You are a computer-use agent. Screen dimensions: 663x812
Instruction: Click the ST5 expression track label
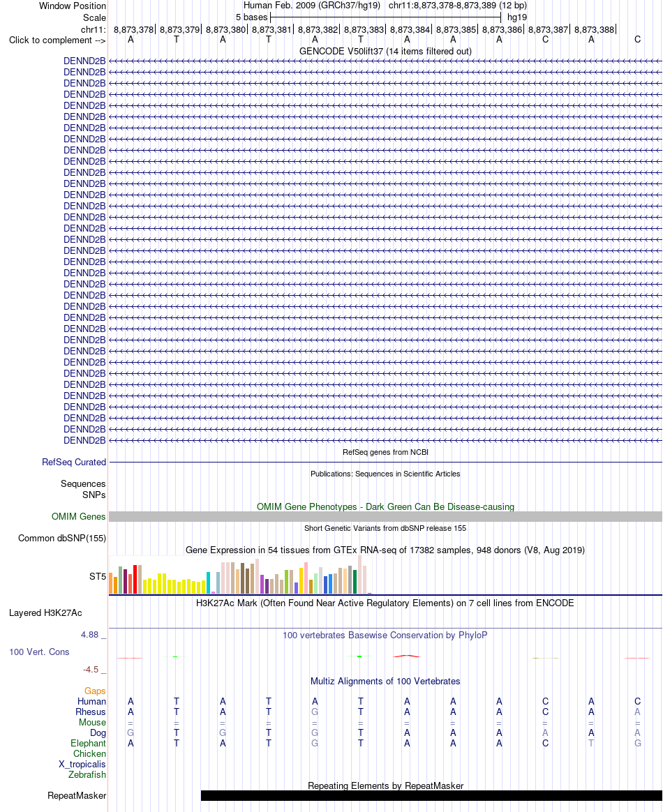[98, 576]
